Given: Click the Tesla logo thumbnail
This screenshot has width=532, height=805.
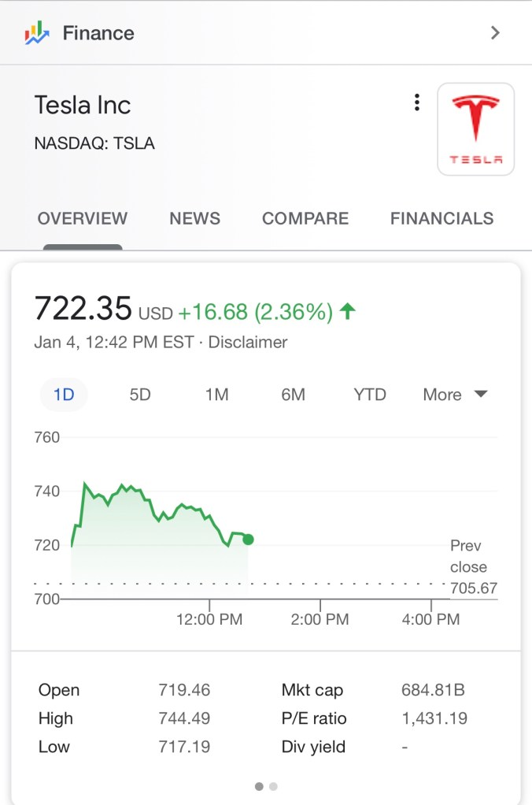Looking at the screenshot, I should click(x=475, y=129).
